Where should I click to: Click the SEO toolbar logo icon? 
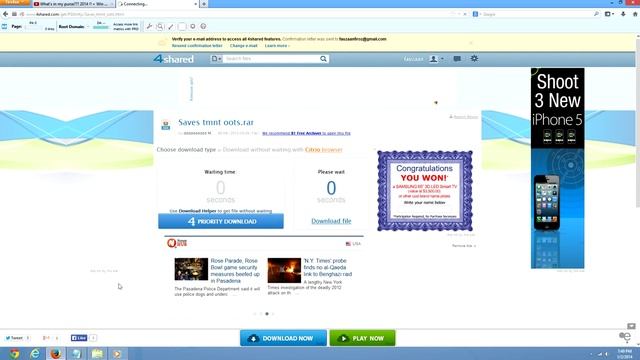pos(4,27)
